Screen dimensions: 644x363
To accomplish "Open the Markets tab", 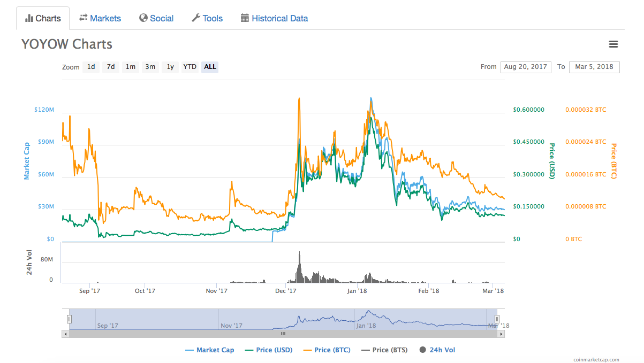I will tap(100, 18).
